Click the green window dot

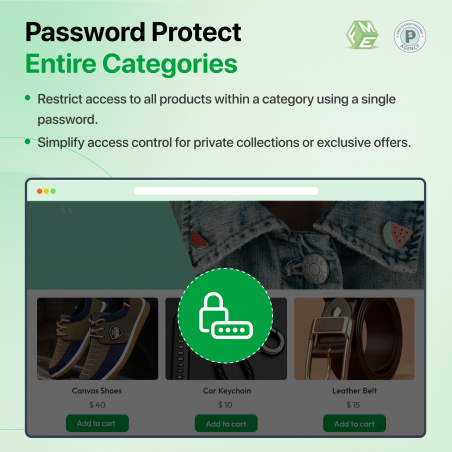pyautogui.click(x=53, y=191)
